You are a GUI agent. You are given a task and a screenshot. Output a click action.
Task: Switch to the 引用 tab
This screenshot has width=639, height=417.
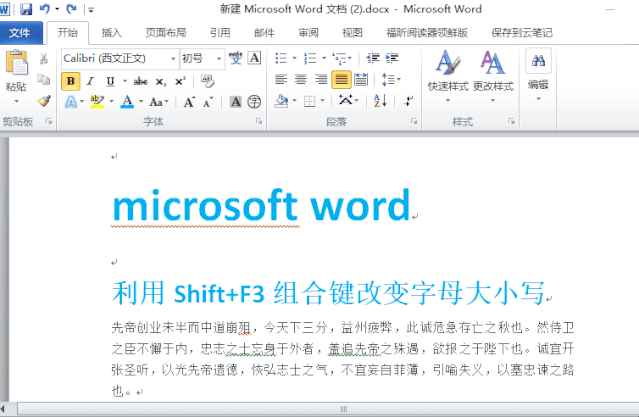220,33
